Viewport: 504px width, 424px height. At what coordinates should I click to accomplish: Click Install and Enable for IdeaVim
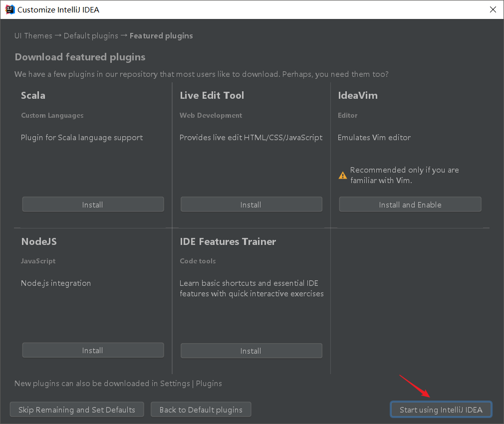410,205
